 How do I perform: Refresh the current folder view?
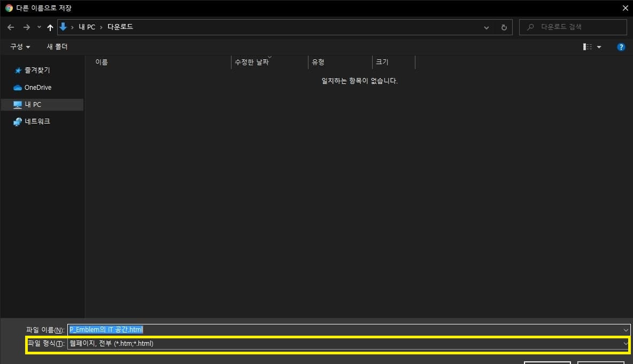click(504, 27)
